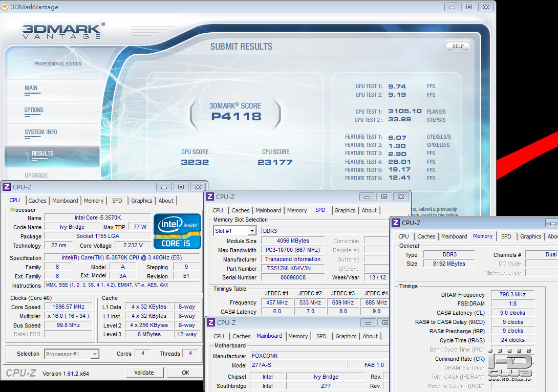
Task: Switch to About tab in Mainboard CPU-Z window
Action: tap(370, 336)
